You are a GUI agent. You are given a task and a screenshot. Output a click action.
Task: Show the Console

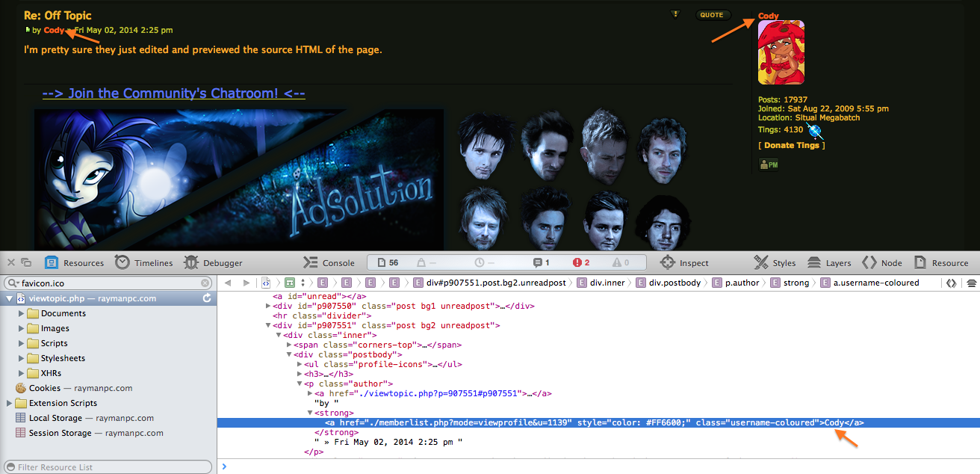pyautogui.click(x=329, y=262)
